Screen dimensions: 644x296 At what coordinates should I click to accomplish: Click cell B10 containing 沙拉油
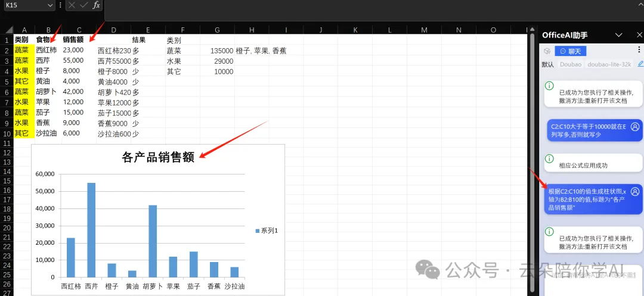click(x=48, y=133)
